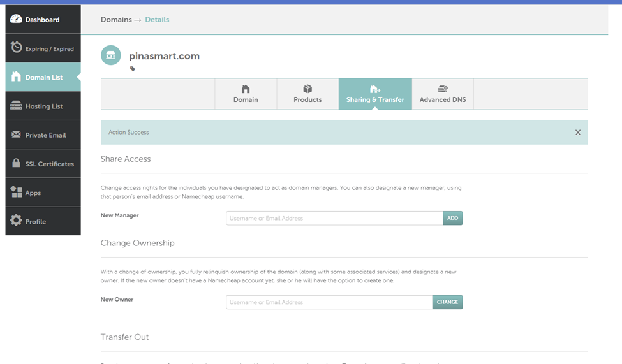Click the tag icon under pinasmart.com
The width and height of the screenshot is (622, 364).
(133, 69)
